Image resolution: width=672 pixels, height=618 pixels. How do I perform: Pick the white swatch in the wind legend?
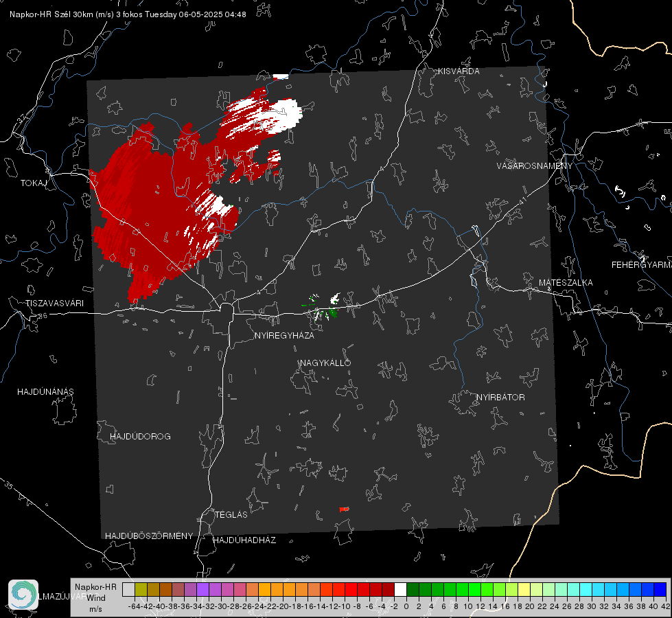(400, 589)
